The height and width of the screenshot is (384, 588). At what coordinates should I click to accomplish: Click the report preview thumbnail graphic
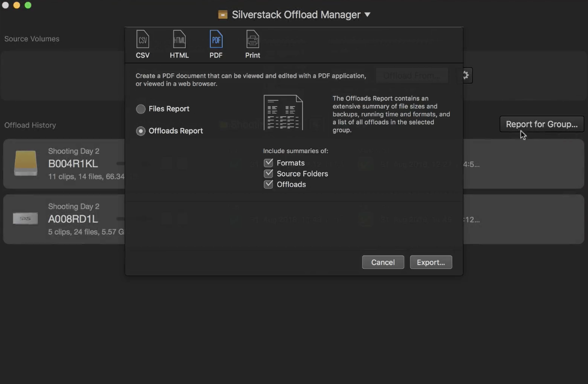tap(283, 112)
